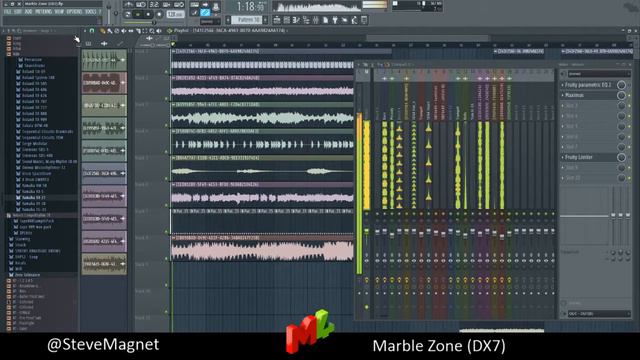Toggle mixer Slot 3 enable knob
Image resolution: width=640 pixels, height=360 pixels.
(621, 106)
